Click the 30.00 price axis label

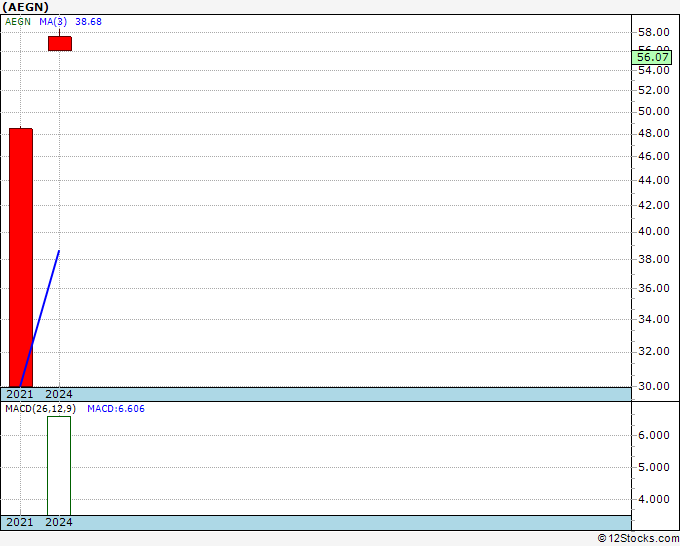click(654, 386)
